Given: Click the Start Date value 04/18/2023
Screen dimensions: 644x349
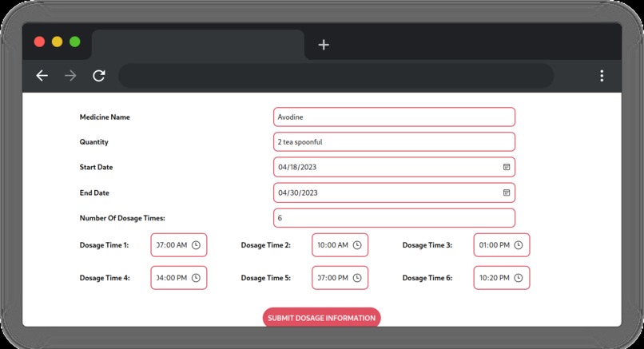Looking at the screenshot, I should pos(297,167).
